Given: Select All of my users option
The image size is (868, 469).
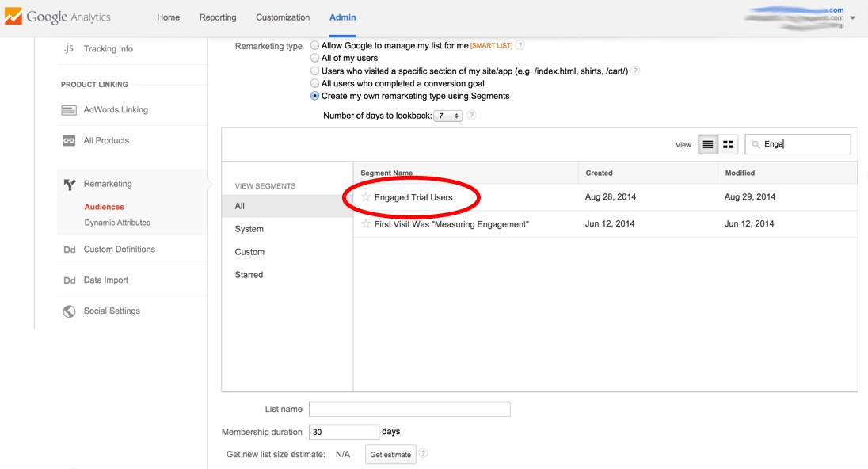Looking at the screenshot, I should 314,58.
